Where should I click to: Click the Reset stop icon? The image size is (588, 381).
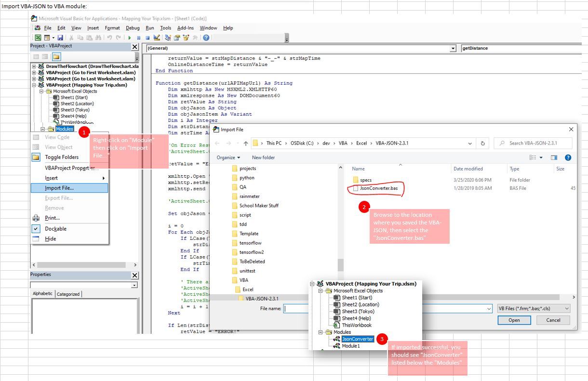click(x=147, y=38)
